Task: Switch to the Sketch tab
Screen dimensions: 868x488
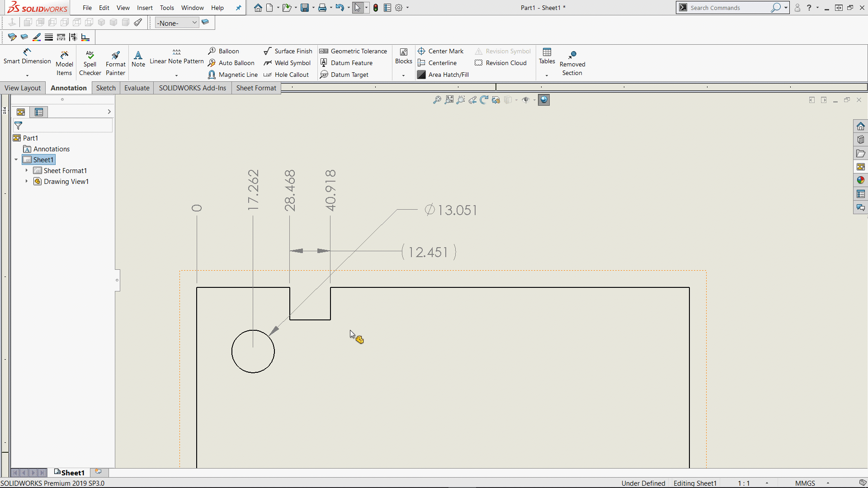Action: 105,88
